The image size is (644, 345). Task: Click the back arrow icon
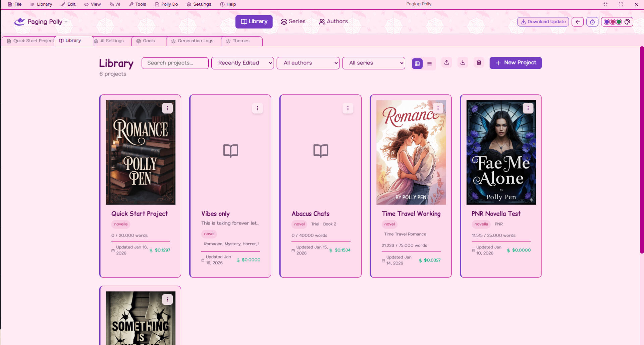pos(578,22)
